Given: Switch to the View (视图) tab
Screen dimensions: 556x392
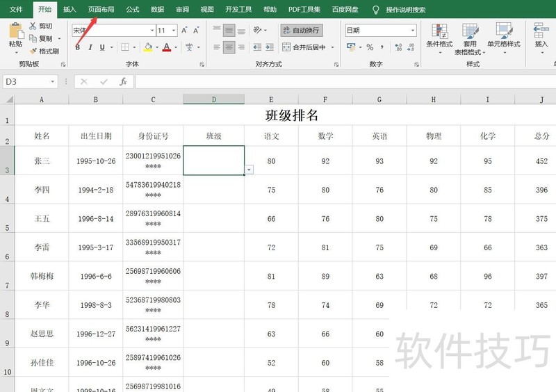Looking at the screenshot, I should [x=207, y=10].
